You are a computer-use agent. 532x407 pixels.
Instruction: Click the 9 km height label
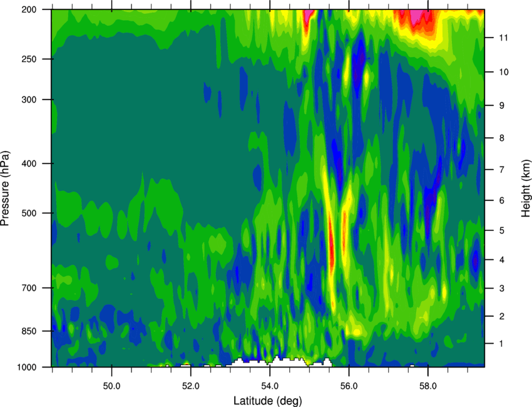tap(502, 106)
